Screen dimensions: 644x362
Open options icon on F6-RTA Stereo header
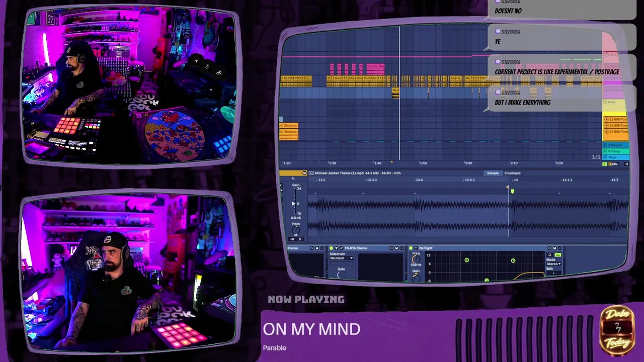[x=401, y=248]
